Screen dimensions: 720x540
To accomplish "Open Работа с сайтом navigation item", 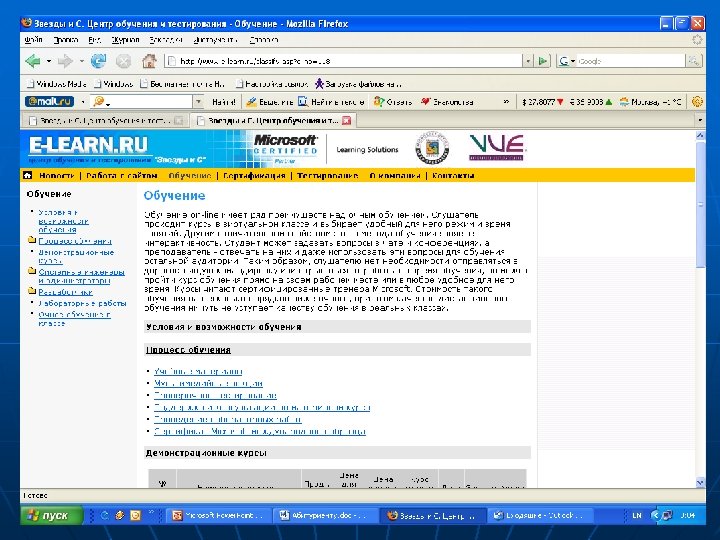I will (x=122, y=175).
